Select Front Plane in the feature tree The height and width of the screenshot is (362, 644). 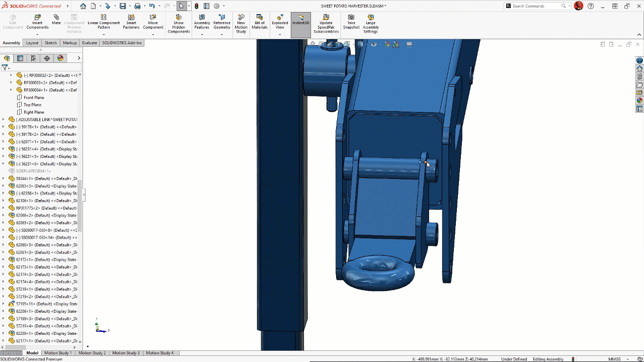(34, 98)
